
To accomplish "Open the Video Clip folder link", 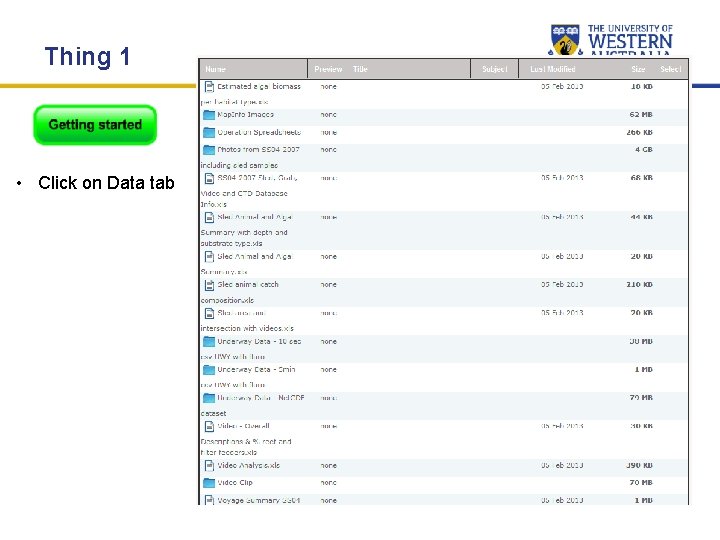I will [235, 483].
